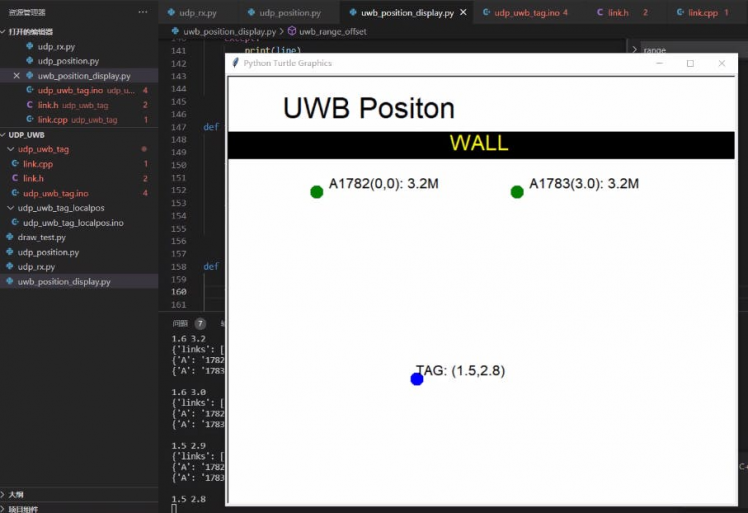This screenshot has height=513, width=748.
Task: Click line number 158 in the gutter
Action: click(178, 266)
